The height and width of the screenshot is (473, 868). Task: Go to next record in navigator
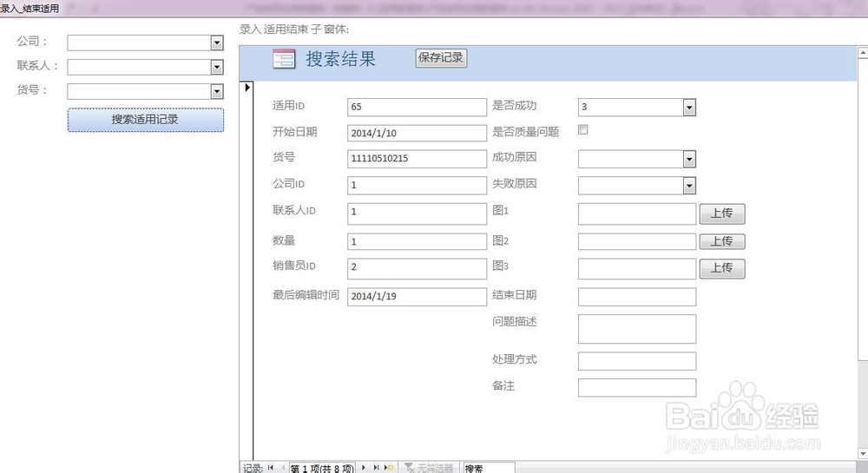(363, 468)
